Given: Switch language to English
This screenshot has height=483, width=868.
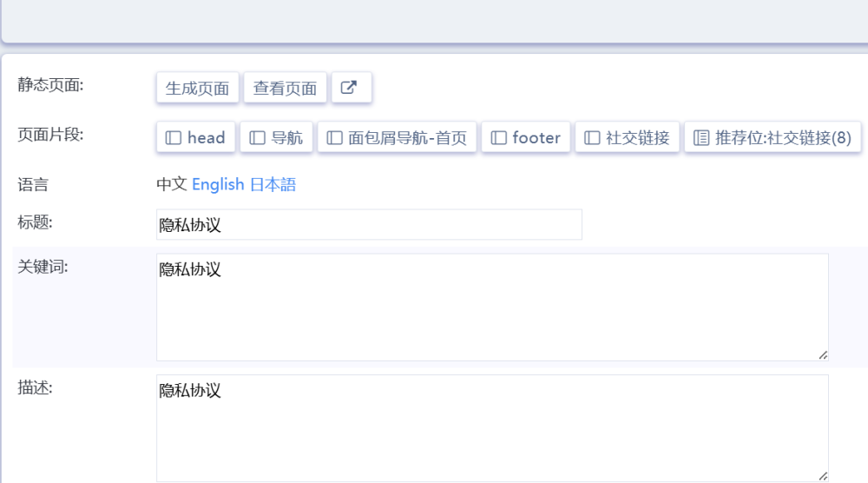Looking at the screenshot, I should 218,185.
